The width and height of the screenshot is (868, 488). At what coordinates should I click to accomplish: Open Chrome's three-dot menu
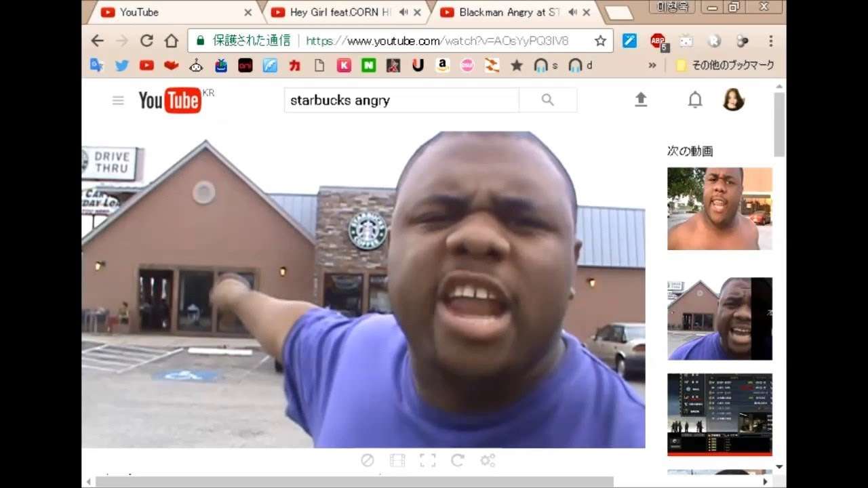771,41
